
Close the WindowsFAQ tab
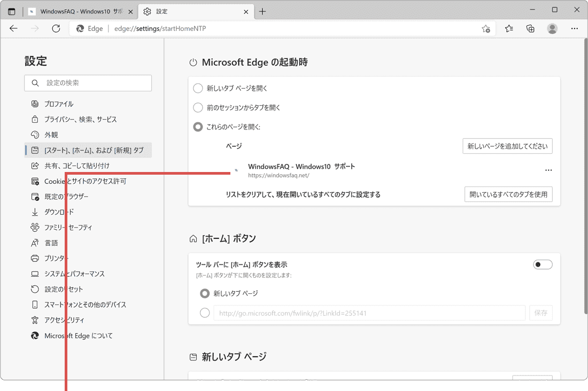click(130, 12)
